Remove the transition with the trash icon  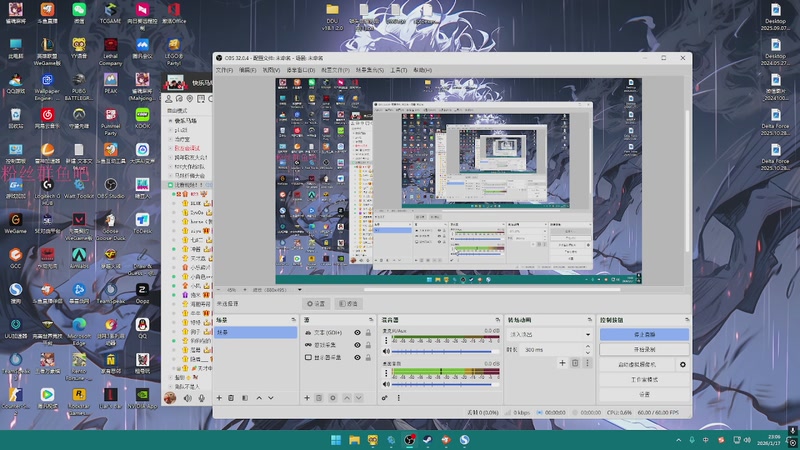pos(575,363)
